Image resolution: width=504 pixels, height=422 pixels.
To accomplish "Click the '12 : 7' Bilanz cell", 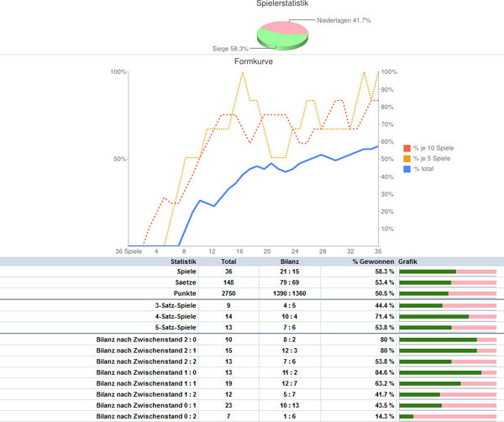I will [x=290, y=383].
